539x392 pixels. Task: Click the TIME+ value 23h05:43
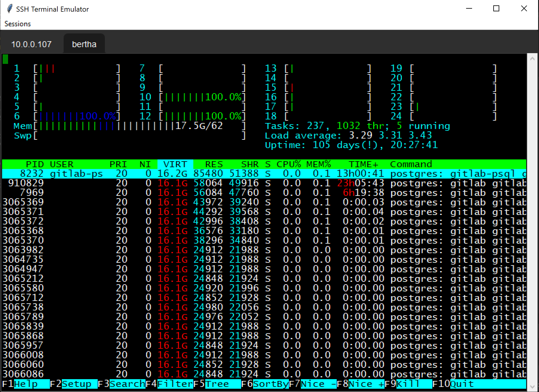click(360, 183)
